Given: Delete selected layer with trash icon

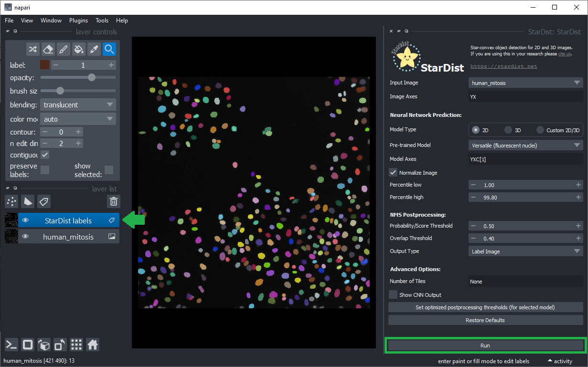Looking at the screenshot, I should pos(113,201).
